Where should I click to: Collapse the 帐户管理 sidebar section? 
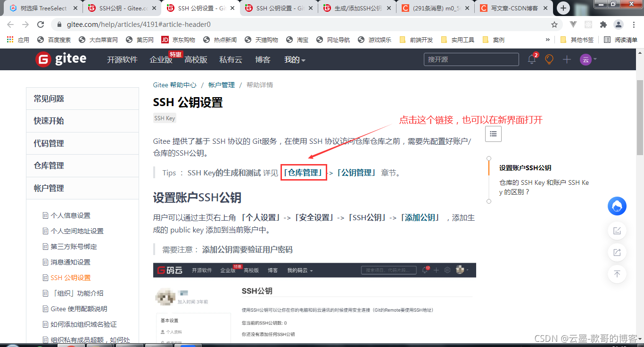click(83, 188)
